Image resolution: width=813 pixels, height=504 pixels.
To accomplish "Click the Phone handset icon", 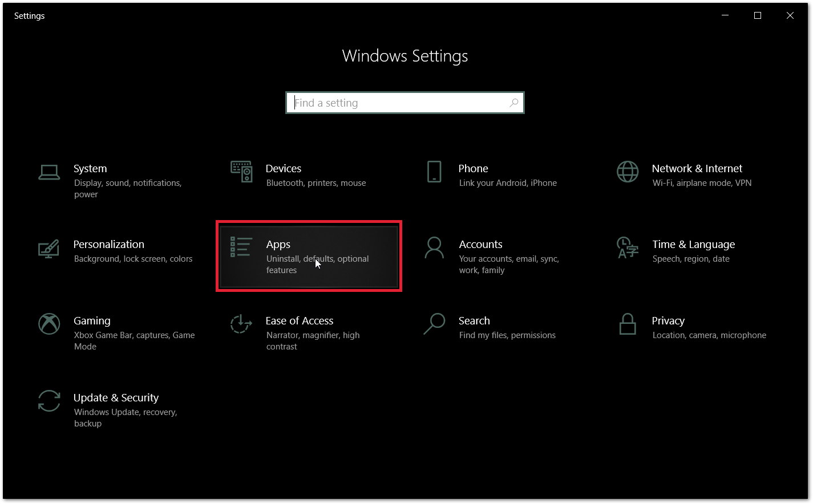I will 434,172.
